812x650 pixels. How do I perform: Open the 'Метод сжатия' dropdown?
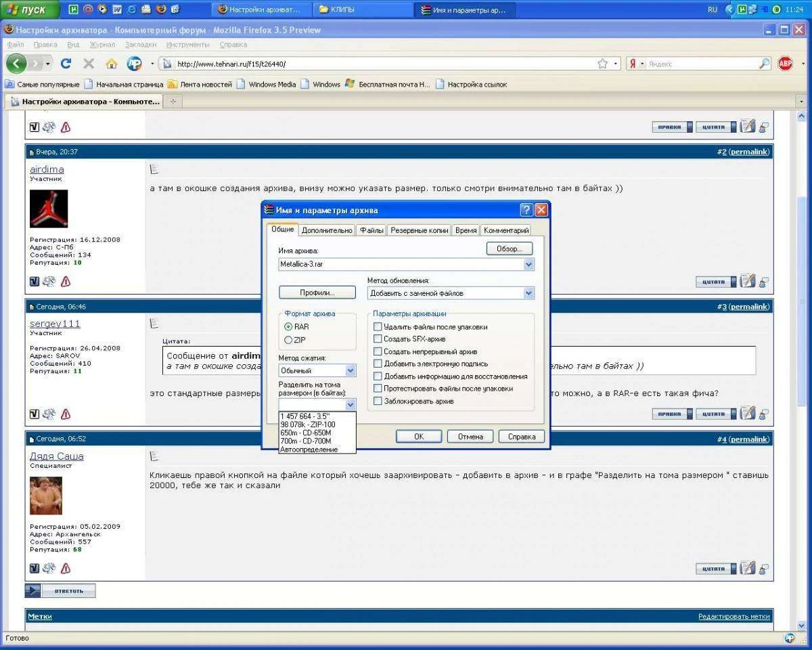click(350, 370)
